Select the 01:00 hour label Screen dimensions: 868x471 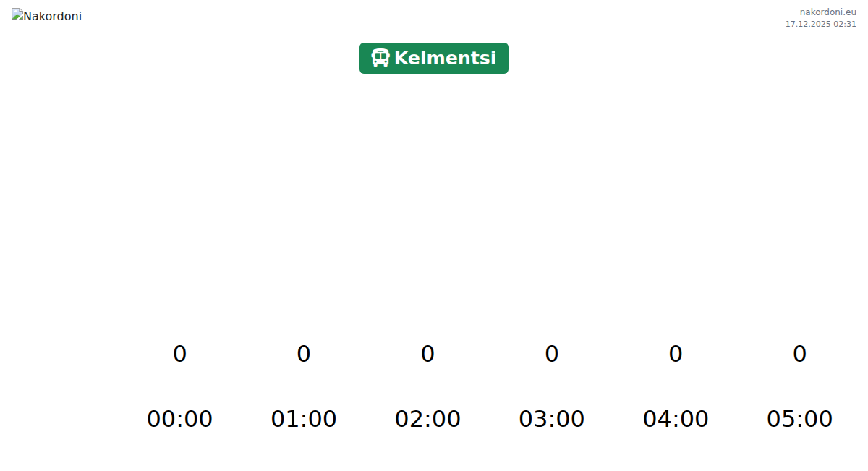point(304,419)
